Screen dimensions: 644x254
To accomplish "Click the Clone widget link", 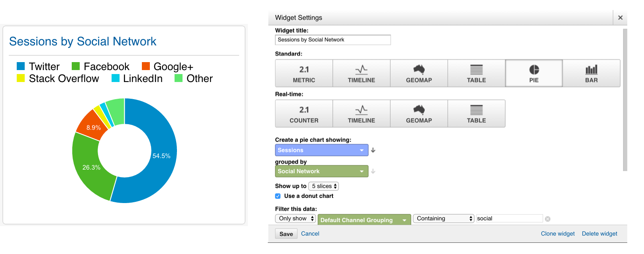I will pyautogui.click(x=558, y=234).
